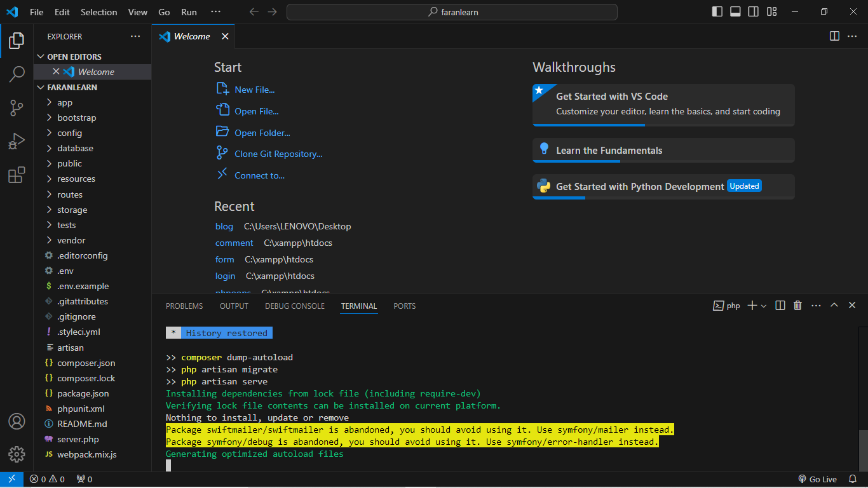Open the Get Started with VS Code walkthrough
868x488 pixels.
[x=663, y=105]
